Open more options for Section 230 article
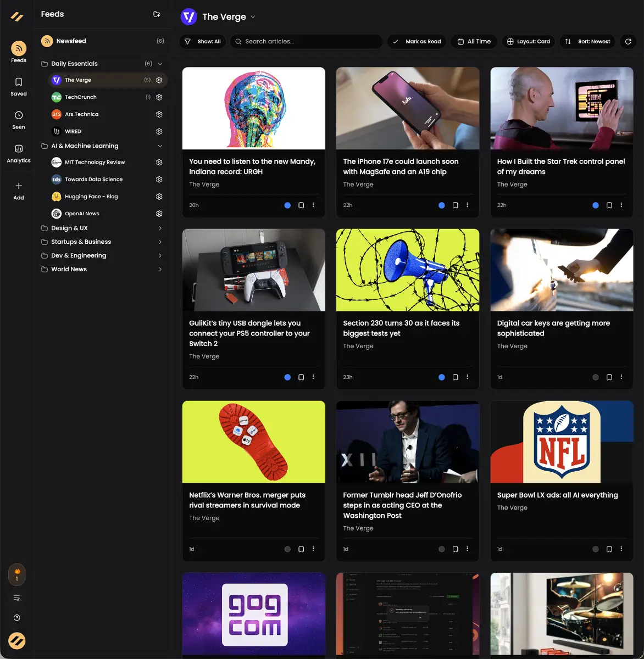This screenshot has width=644, height=659. pos(468,377)
